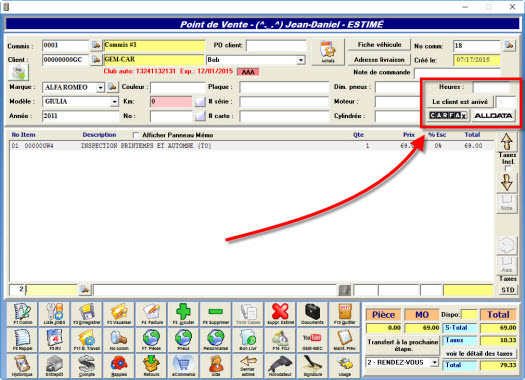Click the F10 FDJ icon
The image size is (525, 380).
280,340
